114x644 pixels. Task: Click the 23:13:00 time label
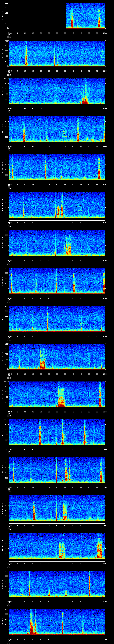(9, 184)
